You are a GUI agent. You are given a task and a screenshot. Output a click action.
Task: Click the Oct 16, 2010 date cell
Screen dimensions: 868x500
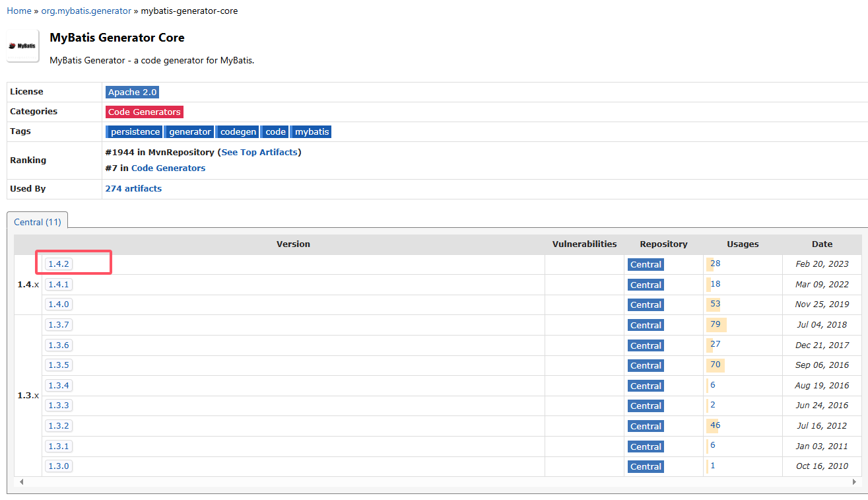click(822, 466)
